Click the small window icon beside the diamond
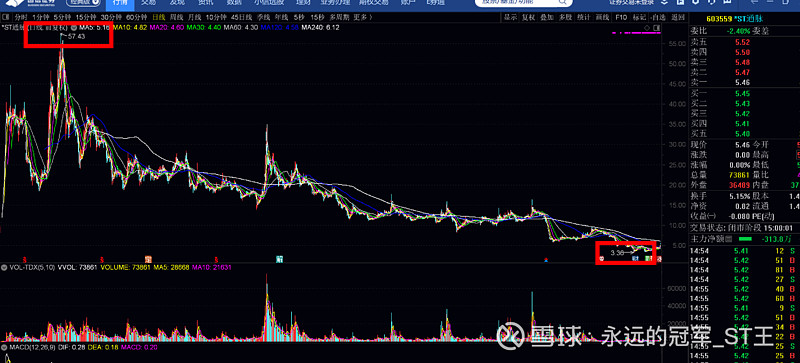800x363 pixels. (x=657, y=28)
